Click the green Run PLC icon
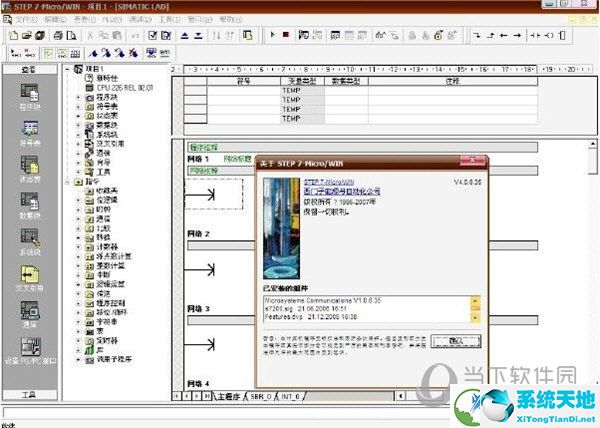 272,35
